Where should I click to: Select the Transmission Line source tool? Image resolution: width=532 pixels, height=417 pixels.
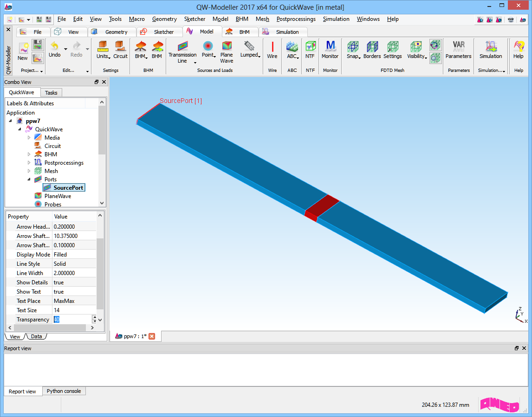coord(182,52)
